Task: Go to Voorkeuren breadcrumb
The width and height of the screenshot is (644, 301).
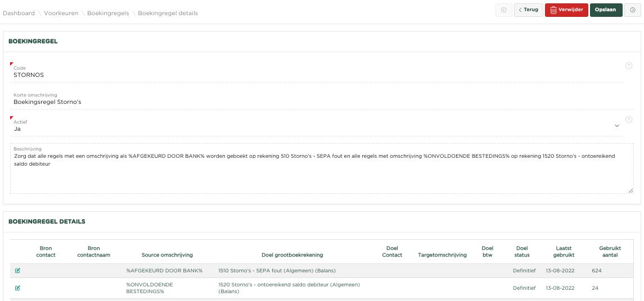Action: [61, 13]
